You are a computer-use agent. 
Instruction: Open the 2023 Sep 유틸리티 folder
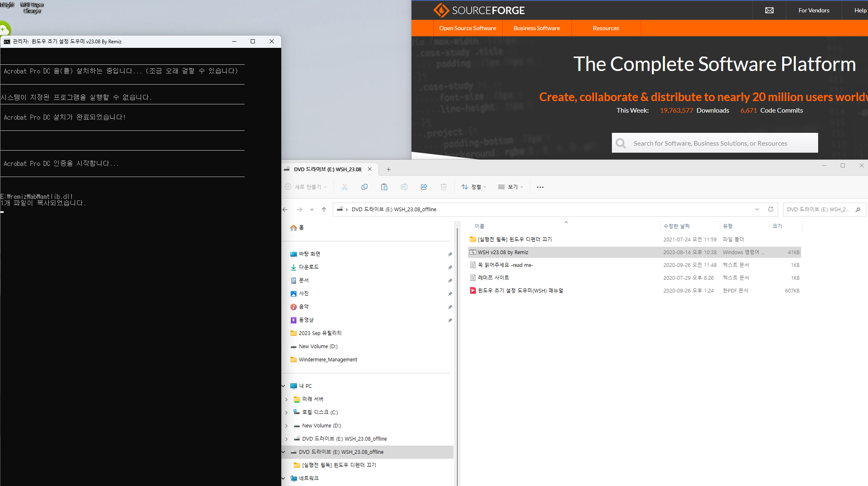(x=316, y=333)
